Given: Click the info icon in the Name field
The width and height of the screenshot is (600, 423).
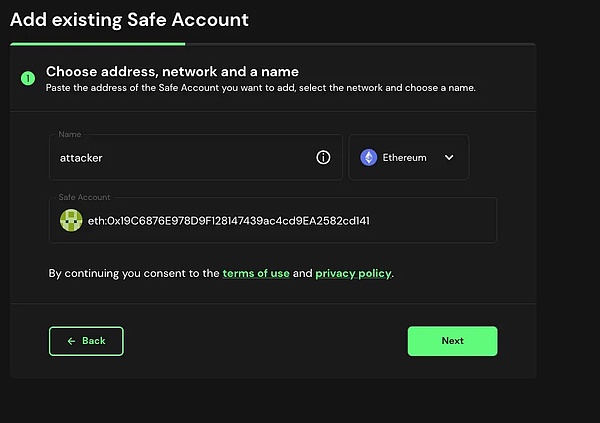Looking at the screenshot, I should pos(323,158).
